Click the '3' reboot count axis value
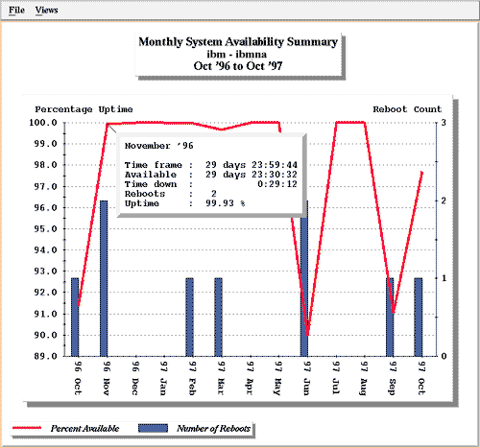This screenshot has width=480, height=448. tap(444, 123)
